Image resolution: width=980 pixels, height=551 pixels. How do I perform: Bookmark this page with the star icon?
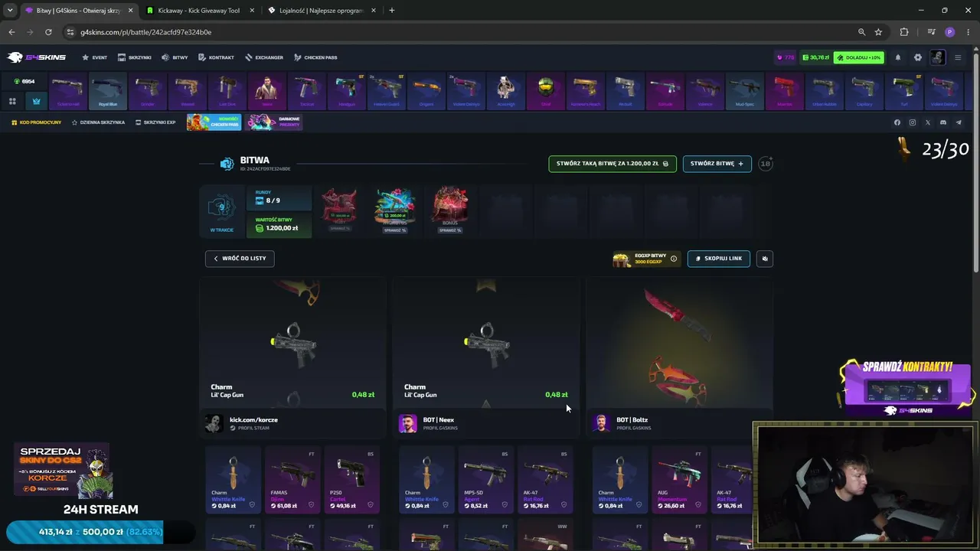(x=878, y=32)
